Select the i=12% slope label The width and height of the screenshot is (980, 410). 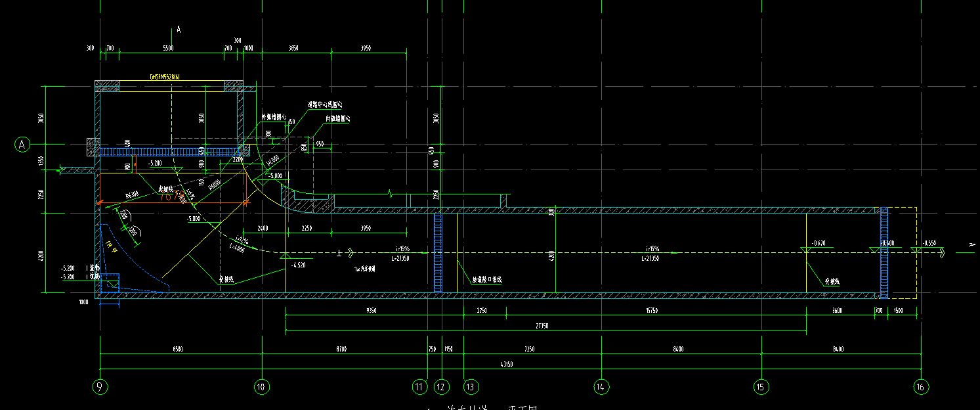[242, 239]
